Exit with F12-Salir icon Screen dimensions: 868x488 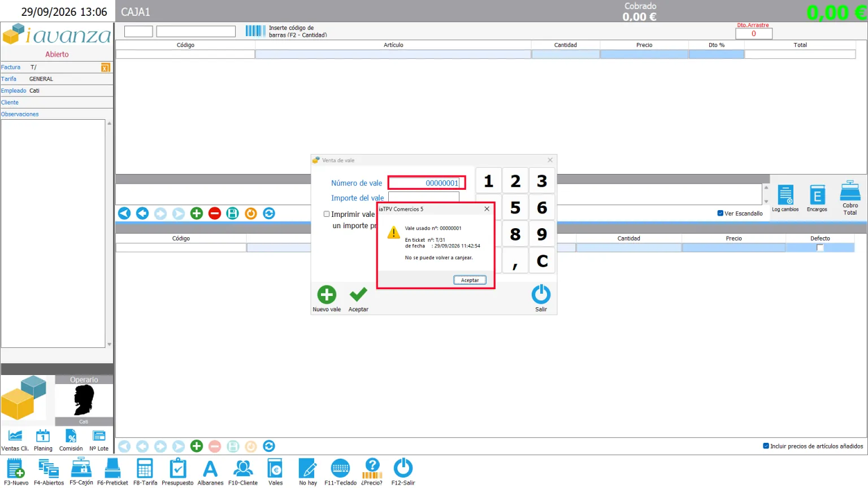pyautogui.click(x=403, y=468)
